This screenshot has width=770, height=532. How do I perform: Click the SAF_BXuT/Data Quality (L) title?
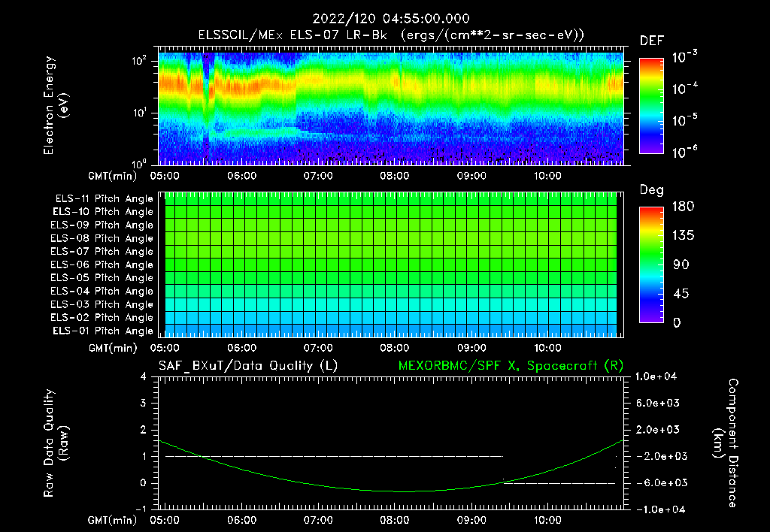(248, 366)
